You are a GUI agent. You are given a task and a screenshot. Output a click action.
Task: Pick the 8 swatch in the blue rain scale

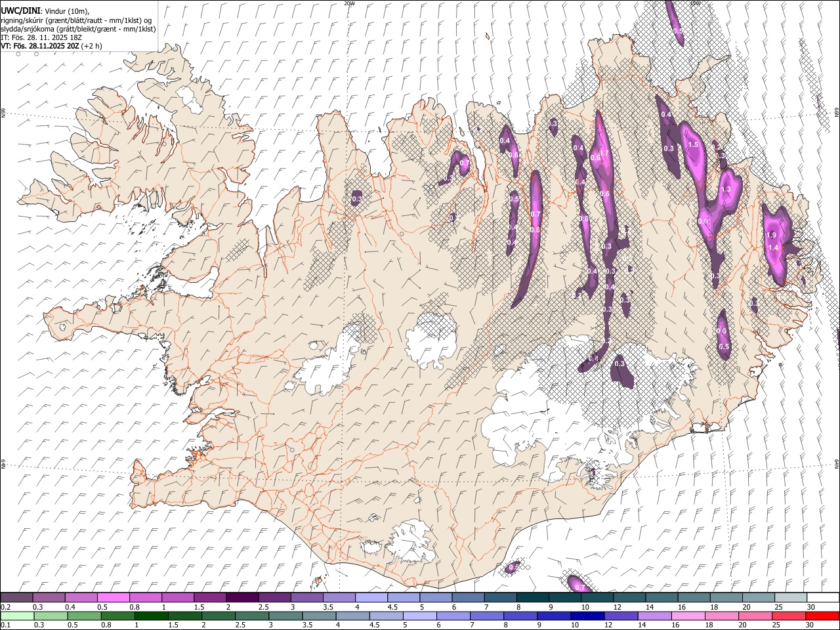click(x=520, y=616)
